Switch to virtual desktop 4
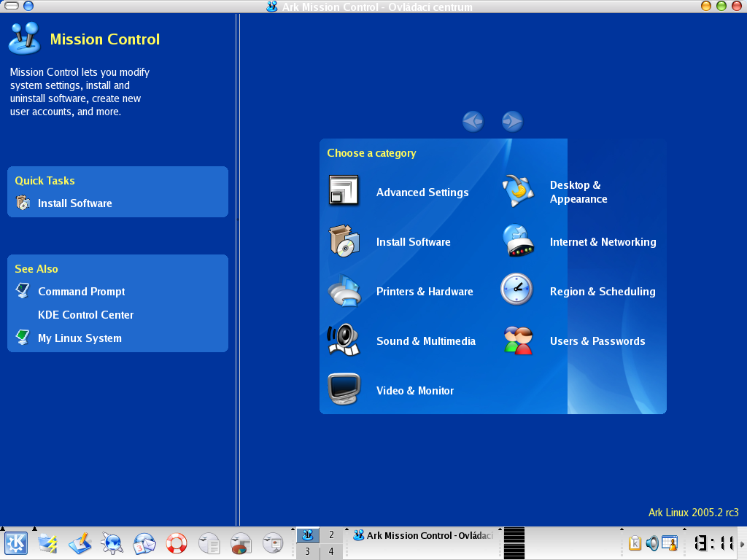Image resolution: width=747 pixels, height=560 pixels. [x=332, y=551]
